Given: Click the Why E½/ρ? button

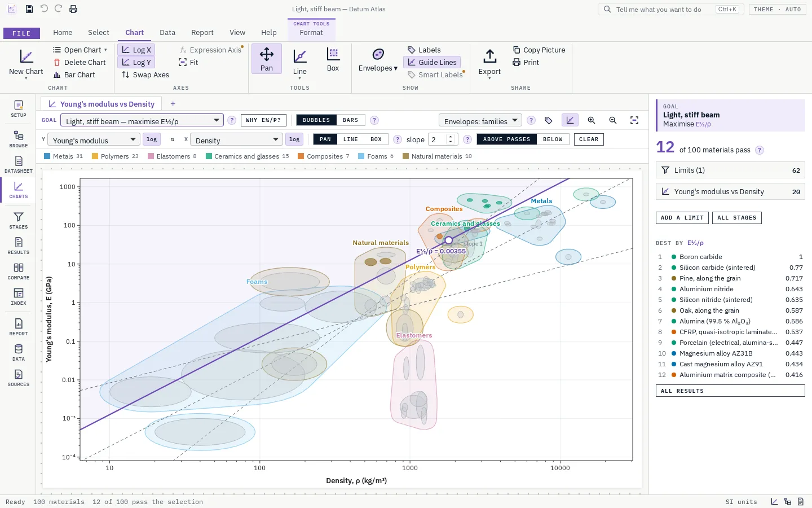Looking at the screenshot, I should [263, 120].
